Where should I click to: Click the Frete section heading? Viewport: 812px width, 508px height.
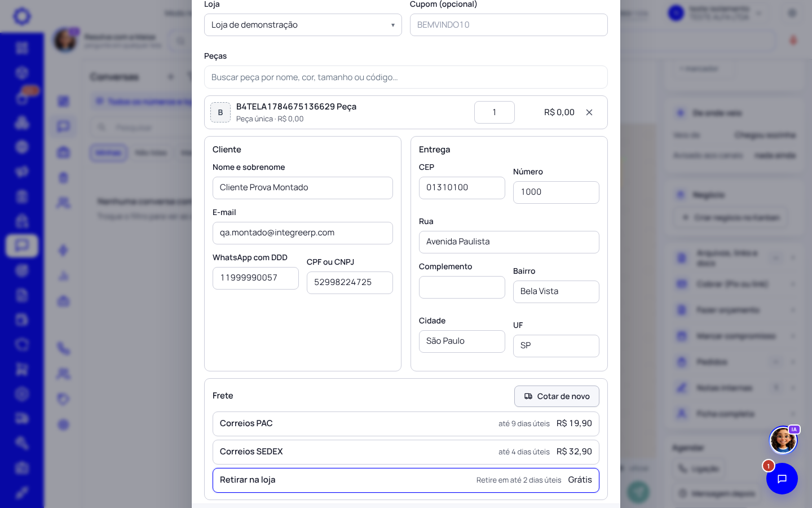pyautogui.click(x=223, y=396)
